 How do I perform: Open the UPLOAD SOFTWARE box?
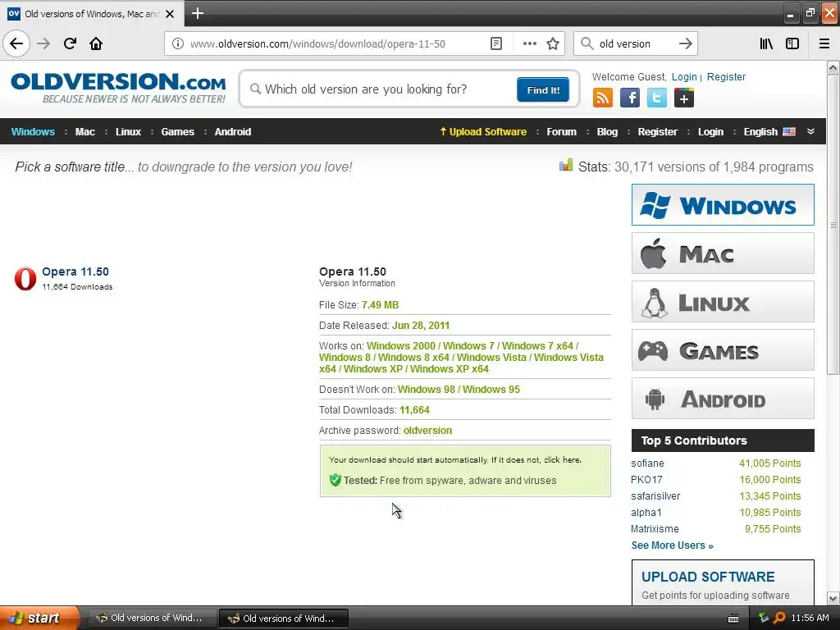coord(723,583)
